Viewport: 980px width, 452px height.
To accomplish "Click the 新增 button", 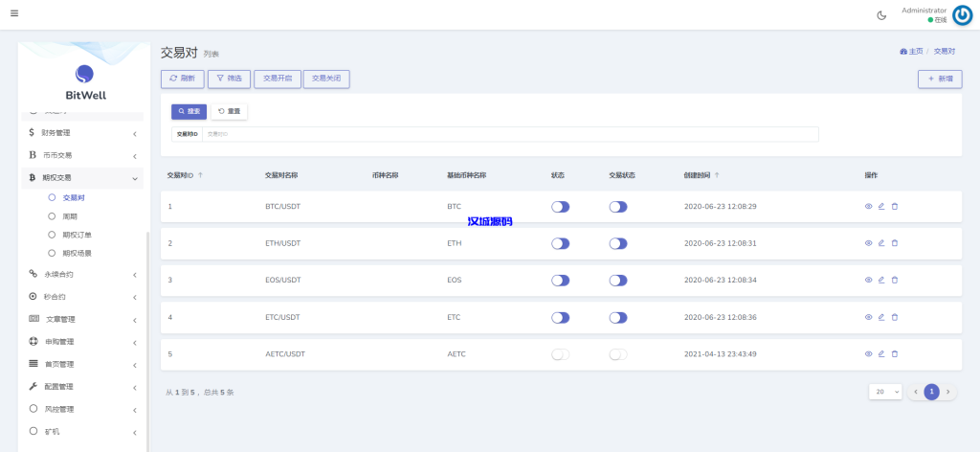I will (939, 79).
